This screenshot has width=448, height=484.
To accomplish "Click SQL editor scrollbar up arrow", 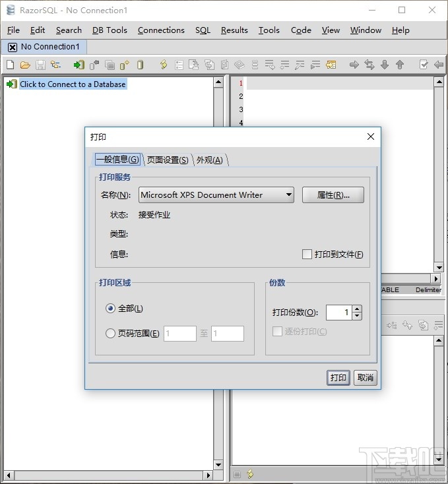I will point(439,82).
